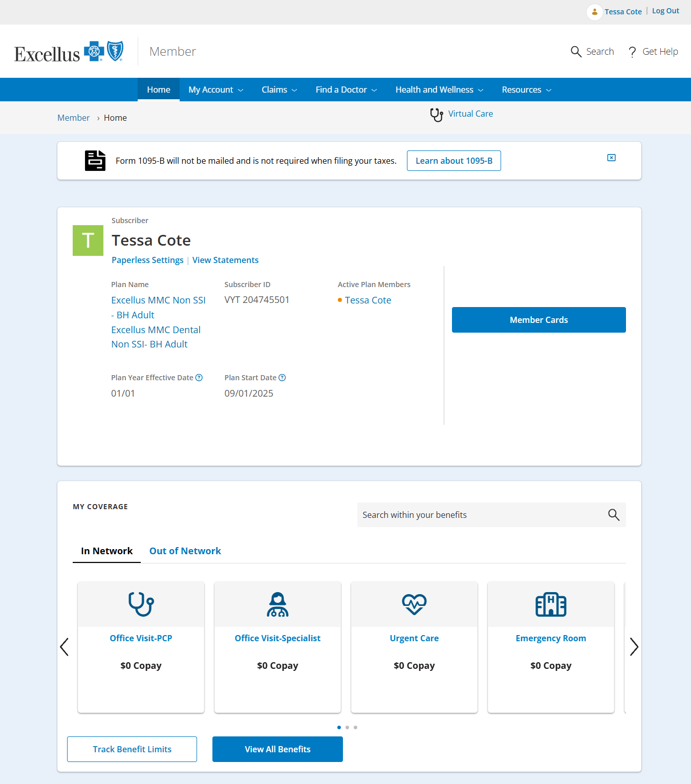
Task: Click the header Search text
Action: pos(600,52)
